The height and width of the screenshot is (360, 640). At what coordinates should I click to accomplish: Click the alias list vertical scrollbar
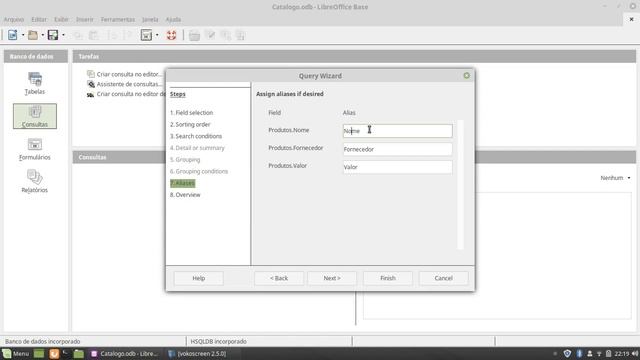click(x=460, y=184)
